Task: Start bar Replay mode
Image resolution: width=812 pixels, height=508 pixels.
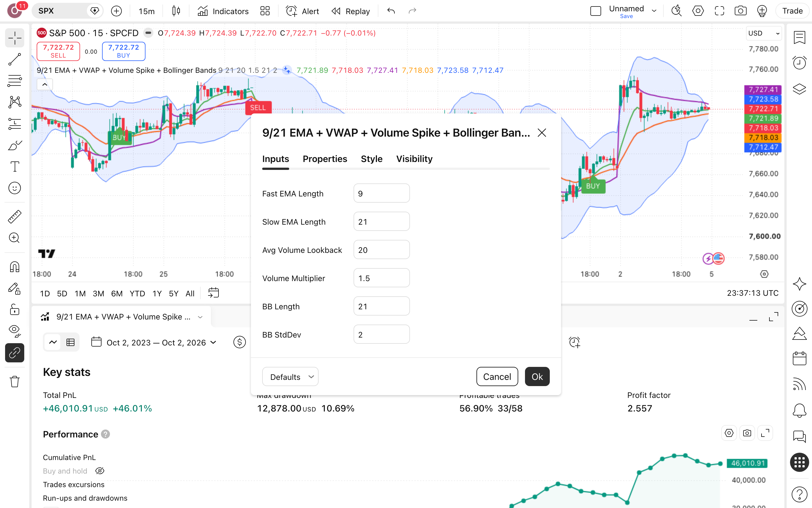Action: point(351,11)
